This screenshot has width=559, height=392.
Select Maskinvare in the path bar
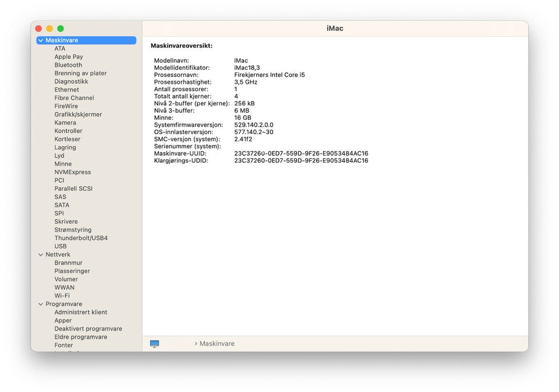tap(217, 344)
